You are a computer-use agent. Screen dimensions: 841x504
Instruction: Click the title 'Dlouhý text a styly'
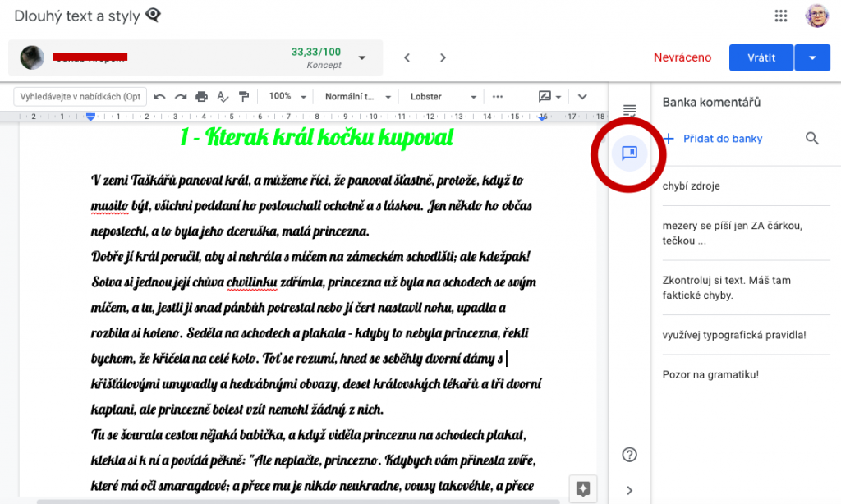point(76,16)
